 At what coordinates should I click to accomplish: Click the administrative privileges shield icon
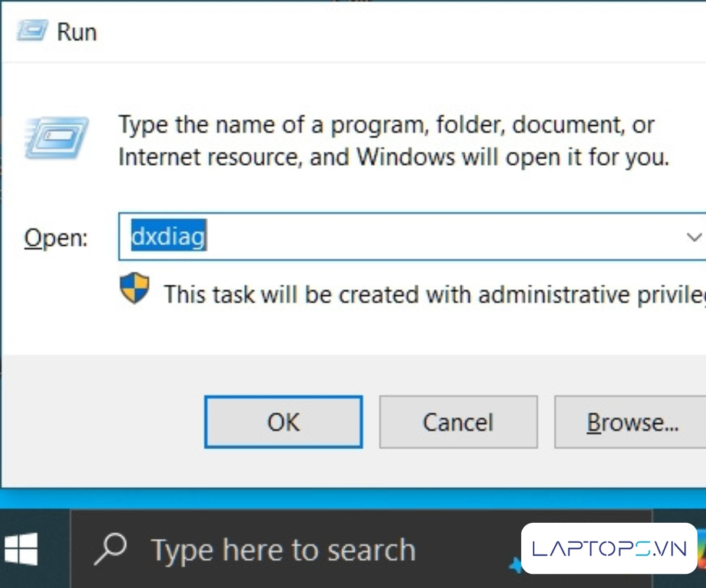[x=135, y=288]
